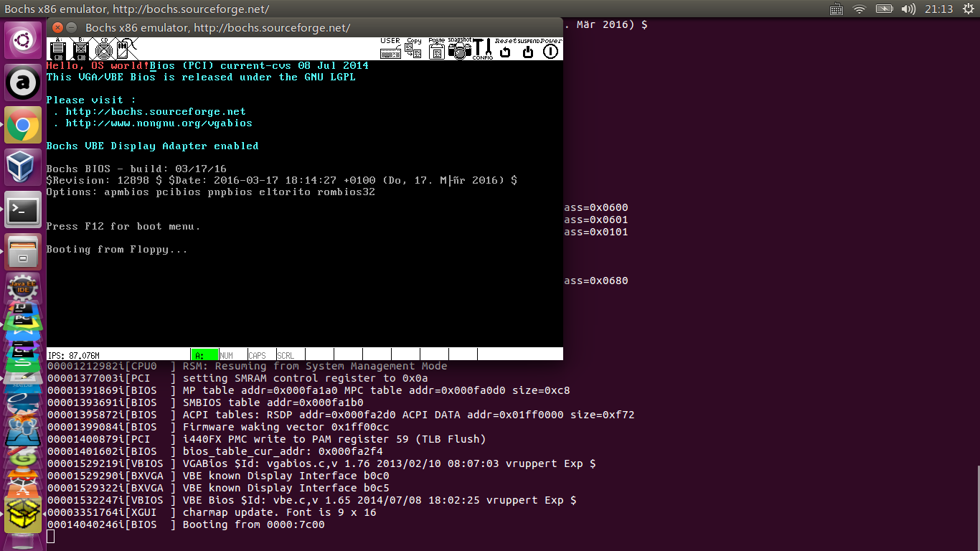The image size is (980, 551).
Task: Click terminal log 'SMBIOS table addr=0x000fa1b0'
Action: click(273, 402)
